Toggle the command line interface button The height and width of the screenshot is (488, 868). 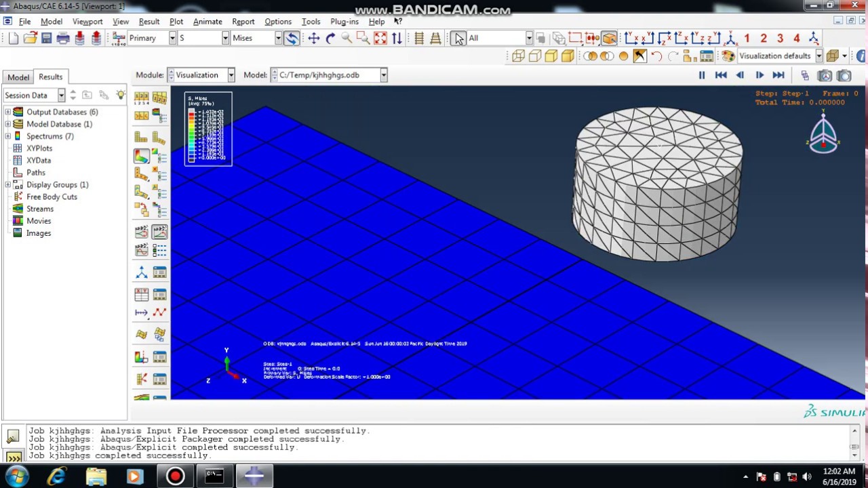pyautogui.click(x=13, y=457)
